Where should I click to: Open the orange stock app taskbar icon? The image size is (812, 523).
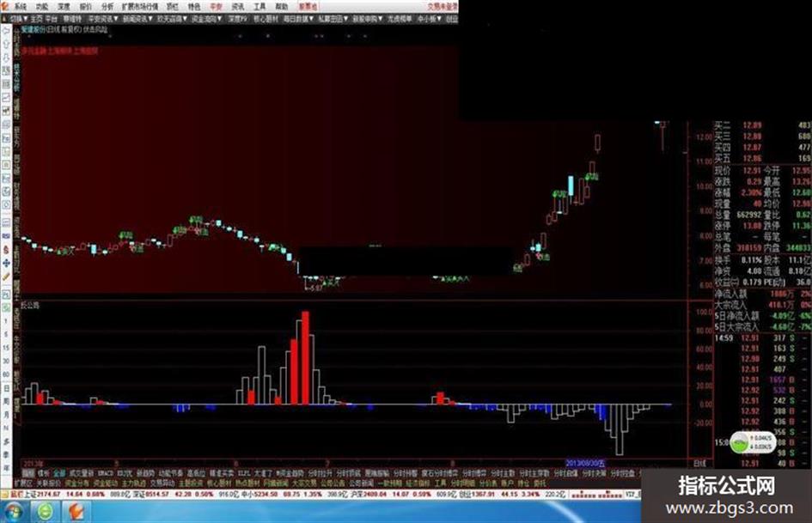pyautogui.click(x=76, y=513)
